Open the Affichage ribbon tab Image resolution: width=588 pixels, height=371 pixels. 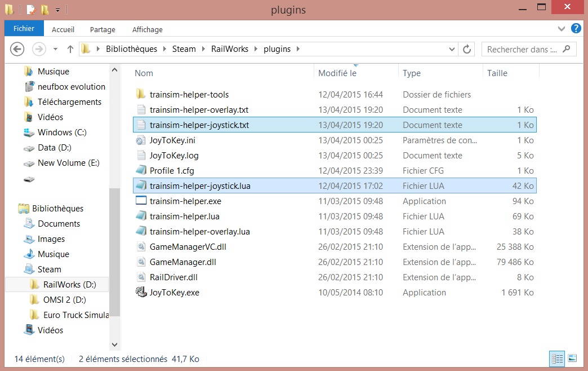(148, 30)
